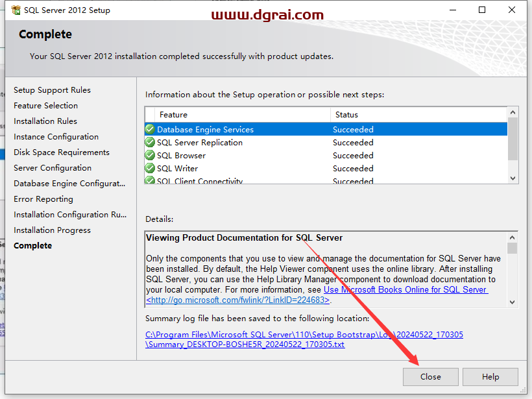Select the SQL Client Connectivity row

click(x=326, y=180)
